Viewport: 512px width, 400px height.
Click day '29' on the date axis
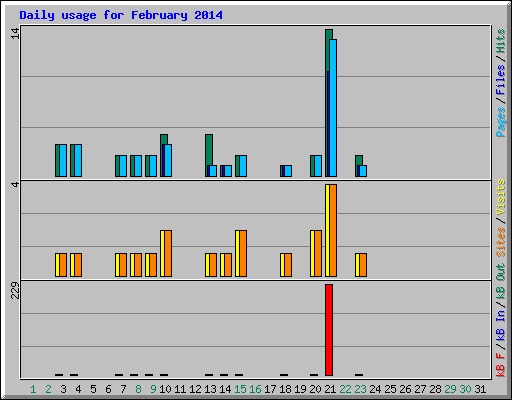pos(450,389)
